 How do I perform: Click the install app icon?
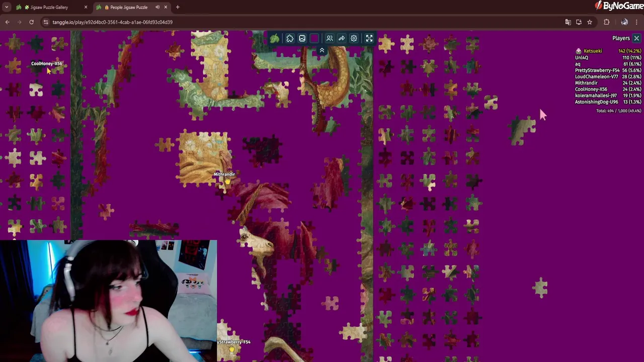coord(579,22)
